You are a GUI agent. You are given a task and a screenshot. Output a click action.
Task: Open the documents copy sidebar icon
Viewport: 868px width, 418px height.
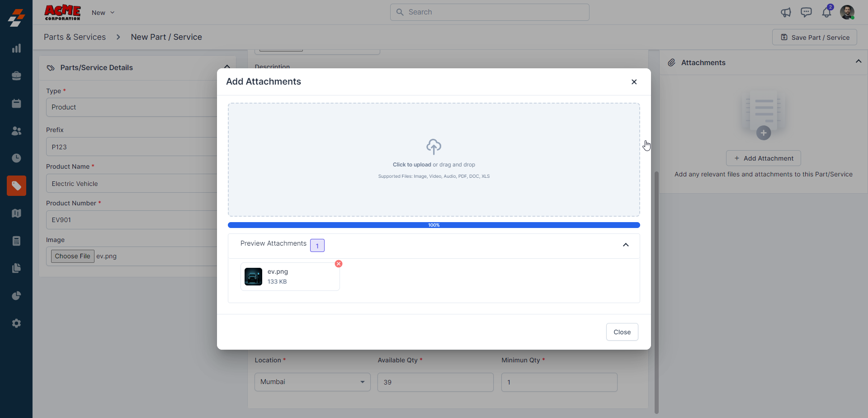click(16, 268)
